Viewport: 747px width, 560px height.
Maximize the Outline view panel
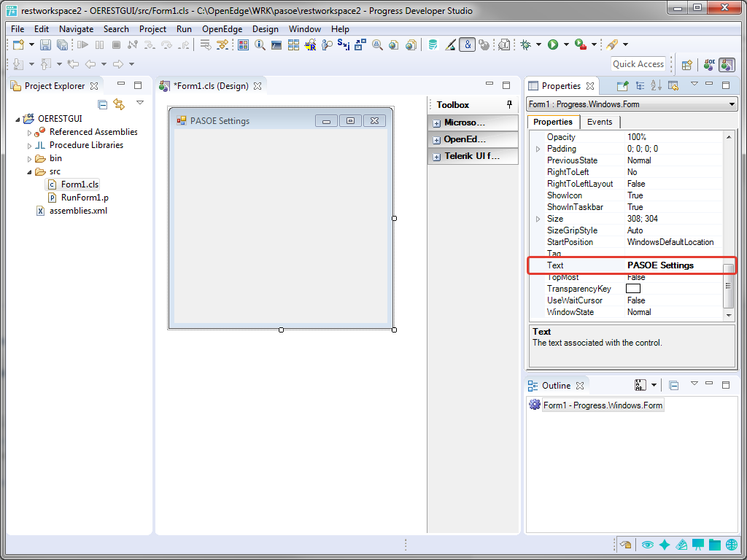coord(726,385)
